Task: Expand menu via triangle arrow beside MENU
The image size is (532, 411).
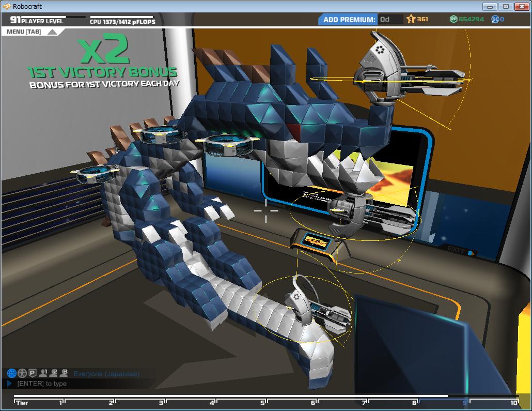Action: point(53,32)
